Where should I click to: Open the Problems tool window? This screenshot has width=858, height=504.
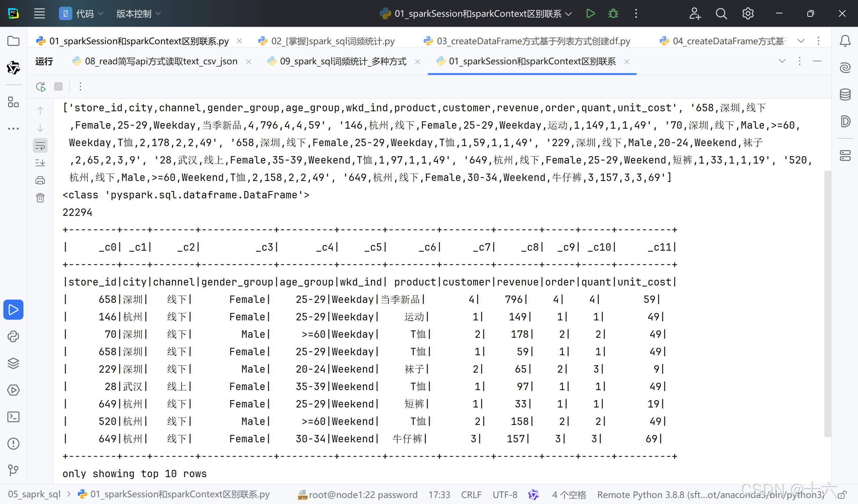pos(13,444)
